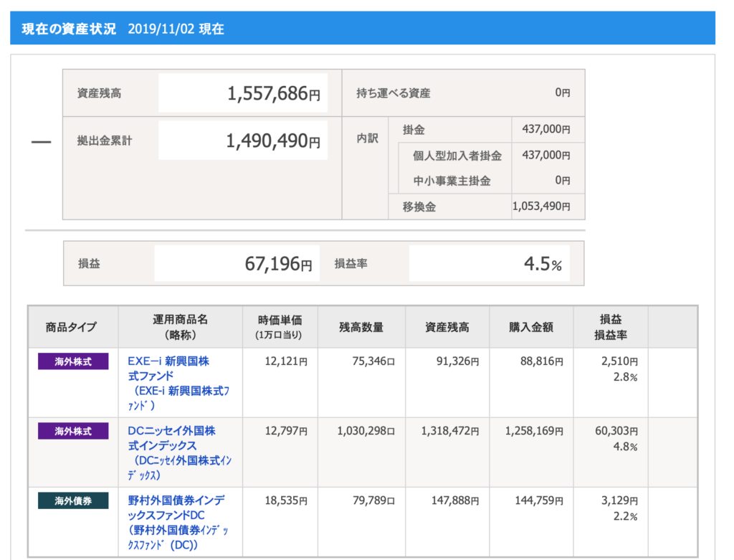Select unit price 12,121円 in the EXE-i row
This screenshot has width=734, height=560.
pos(286,361)
